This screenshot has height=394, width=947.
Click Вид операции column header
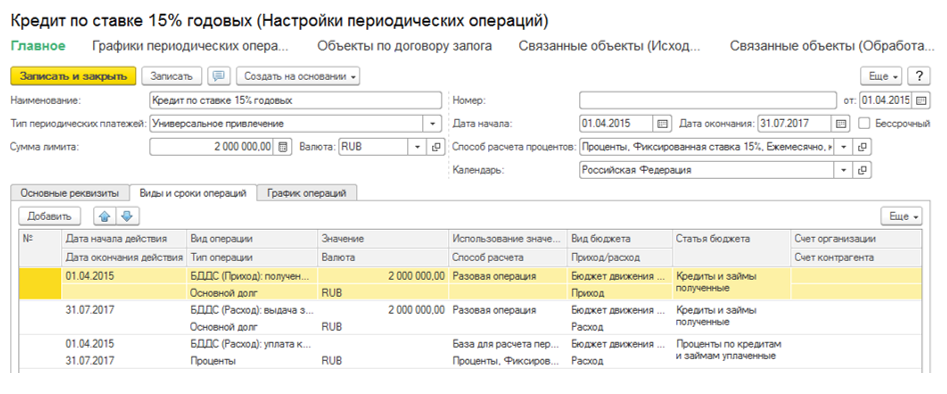[252, 239]
